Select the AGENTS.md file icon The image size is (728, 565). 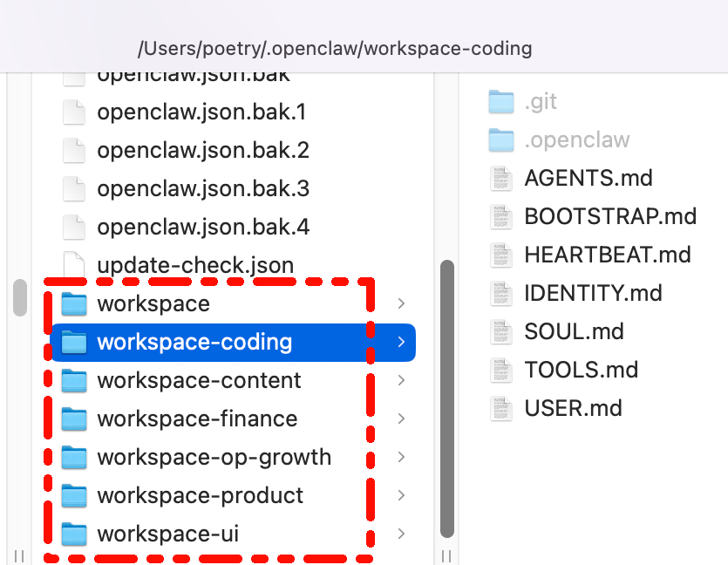pyautogui.click(x=501, y=178)
